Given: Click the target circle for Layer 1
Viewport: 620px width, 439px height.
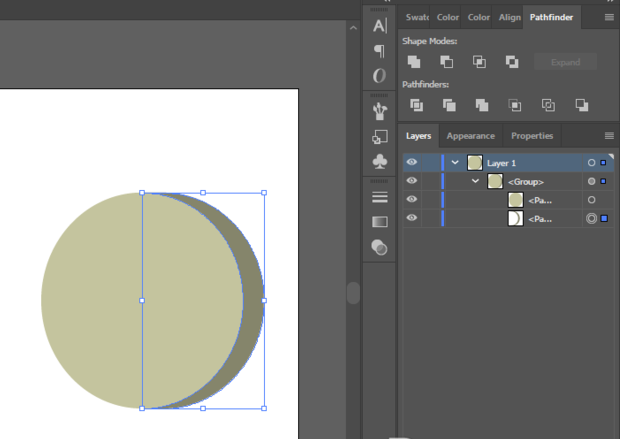Looking at the screenshot, I should [591, 162].
